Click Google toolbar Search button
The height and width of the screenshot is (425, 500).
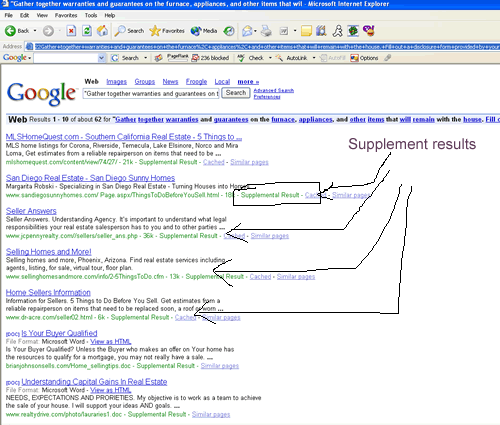click(x=125, y=58)
